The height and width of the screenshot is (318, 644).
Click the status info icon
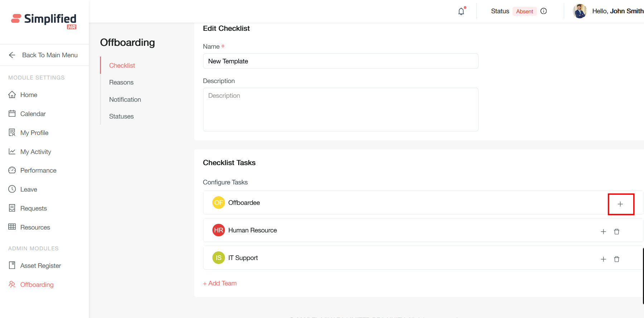coord(543,11)
